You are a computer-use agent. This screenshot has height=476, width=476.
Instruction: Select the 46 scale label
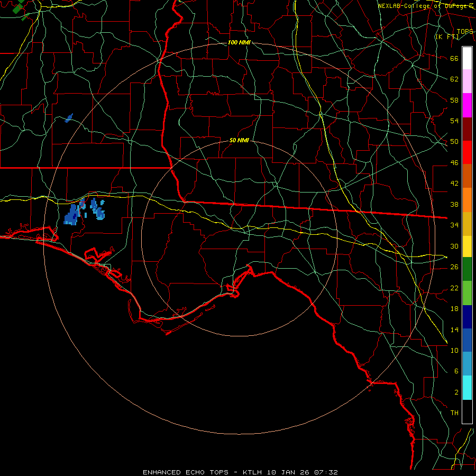(454, 163)
